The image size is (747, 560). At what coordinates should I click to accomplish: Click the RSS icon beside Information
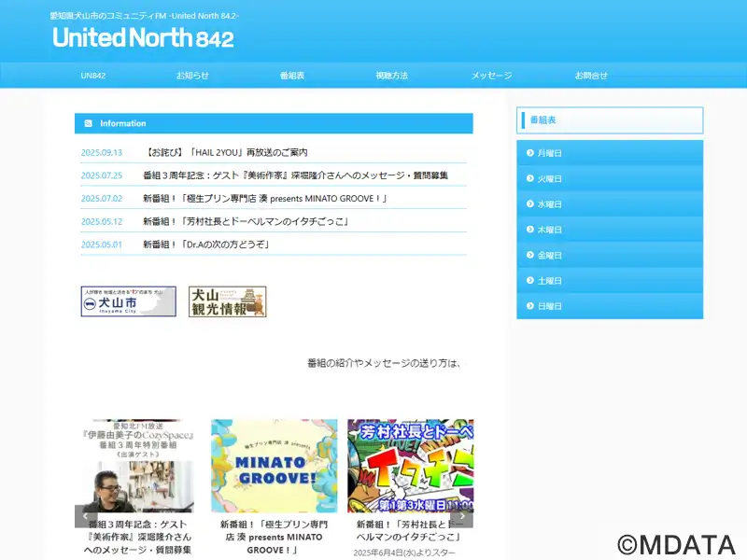[x=88, y=123]
